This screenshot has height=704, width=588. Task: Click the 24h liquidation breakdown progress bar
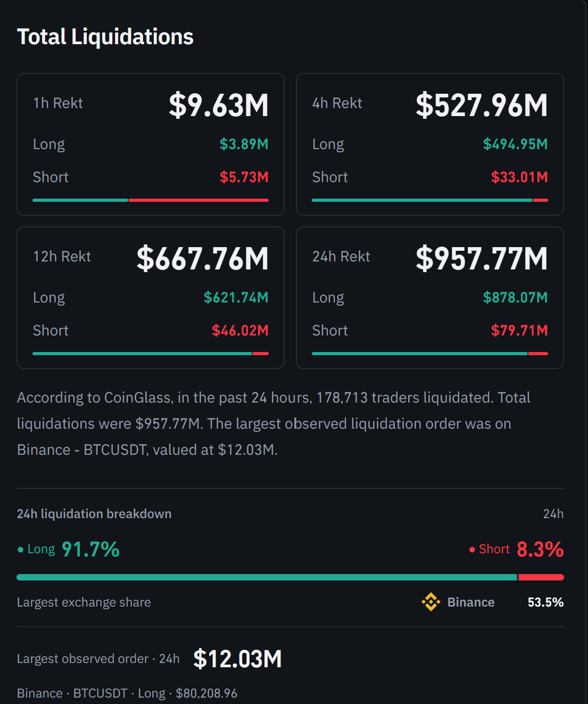click(x=291, y=577)
